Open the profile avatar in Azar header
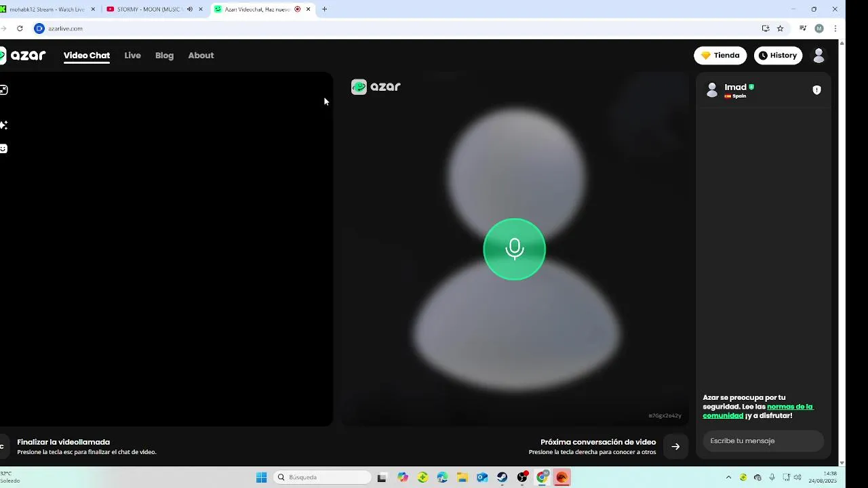The width and height of the screenshot is (868, 488). pyautogui.click(x=818, y=56)
